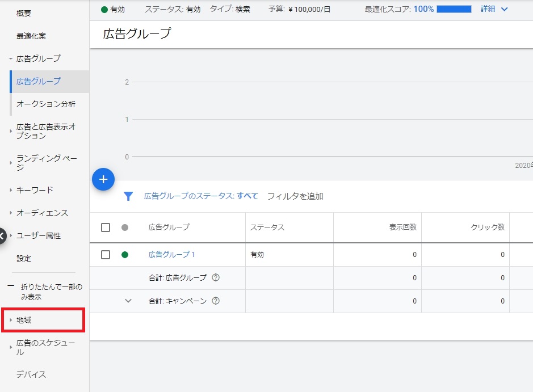Click the gray status dot column header
Viewport: 533px width, 392px height.
point(125,227)
